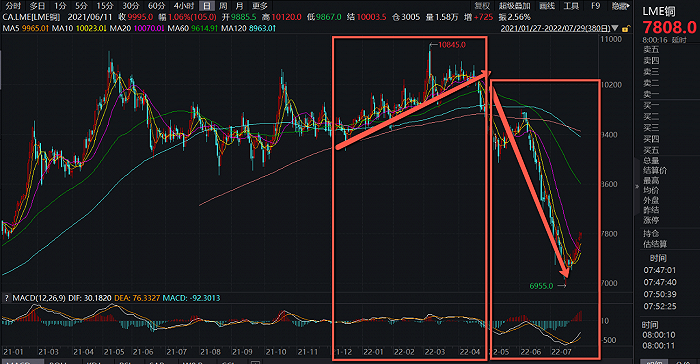Open the MACD indicator help question mark
Viewport: 700px width, 364px height.
[x=6, y=298]
